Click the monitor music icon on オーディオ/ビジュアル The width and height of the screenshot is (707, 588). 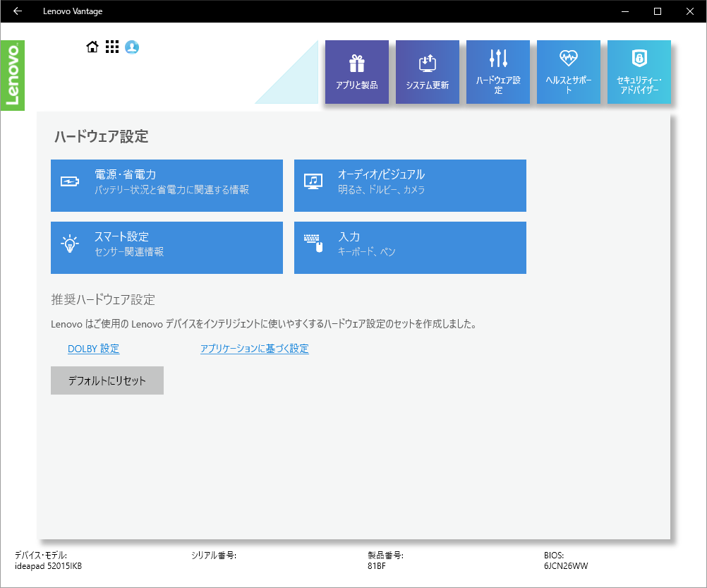[313, 181]
